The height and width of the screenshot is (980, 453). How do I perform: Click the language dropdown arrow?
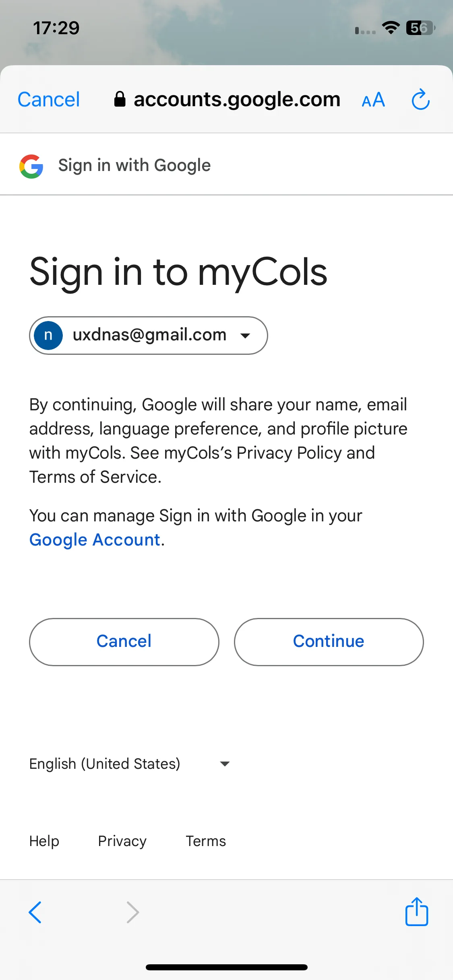[225, 764]
